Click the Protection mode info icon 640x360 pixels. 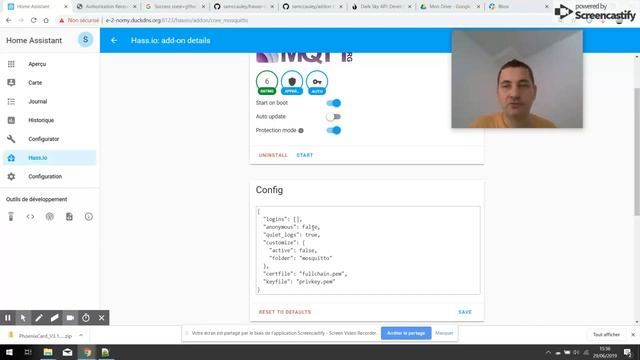[x=301, y=131]
